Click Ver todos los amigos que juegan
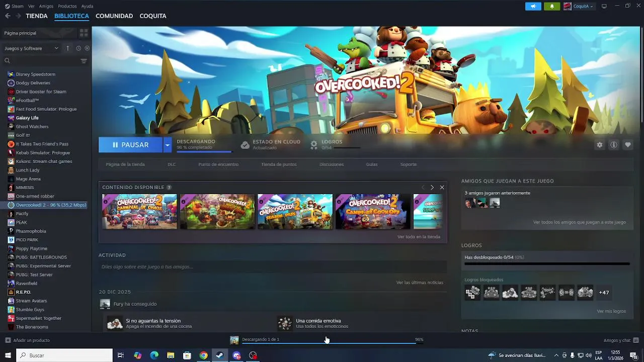This screenshot has width=644, height=362. pyautogui.click(x=580, y=222)
